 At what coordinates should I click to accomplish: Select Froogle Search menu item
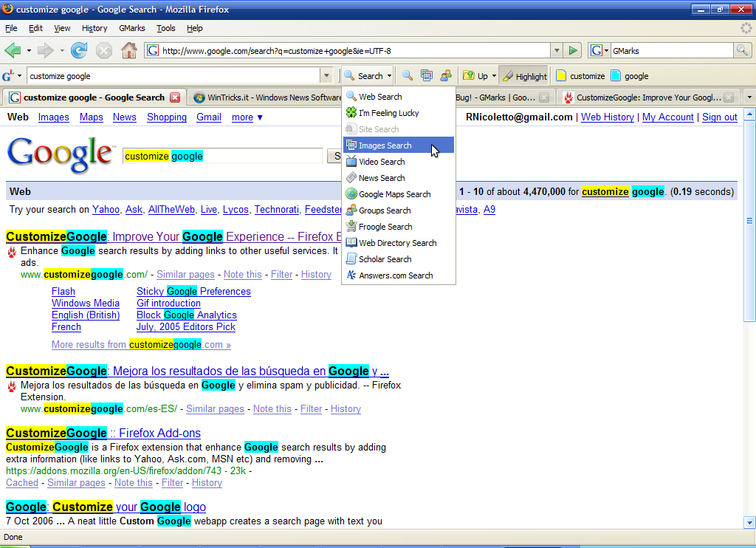click(x=399, y=227)
